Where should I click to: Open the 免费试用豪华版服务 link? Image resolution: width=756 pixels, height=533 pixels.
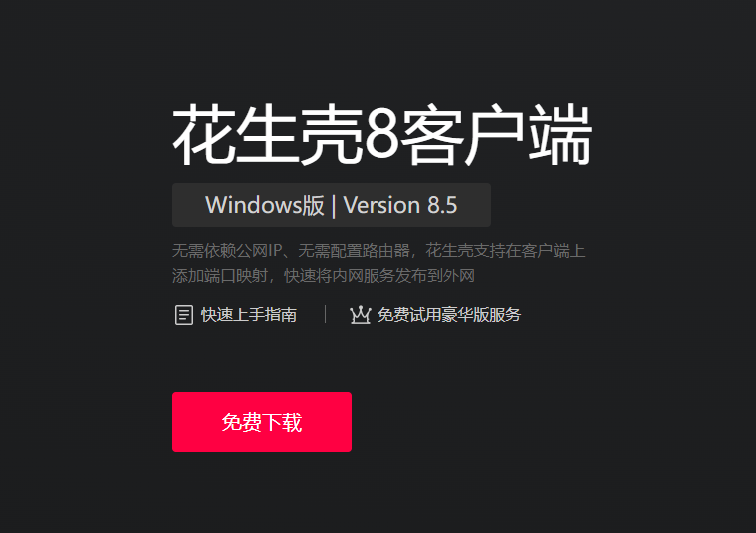(448, 315)
